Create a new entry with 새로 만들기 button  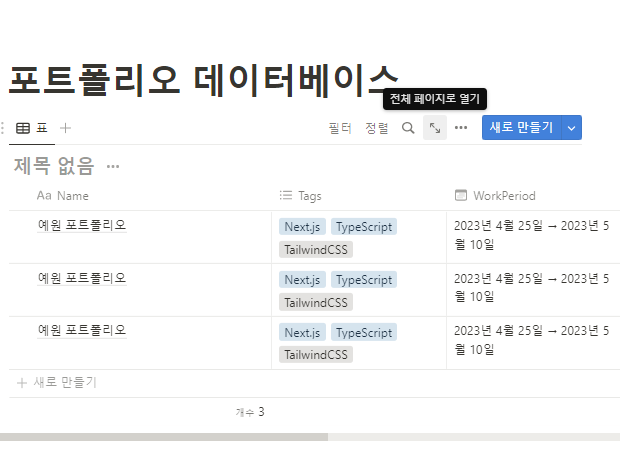522,127
